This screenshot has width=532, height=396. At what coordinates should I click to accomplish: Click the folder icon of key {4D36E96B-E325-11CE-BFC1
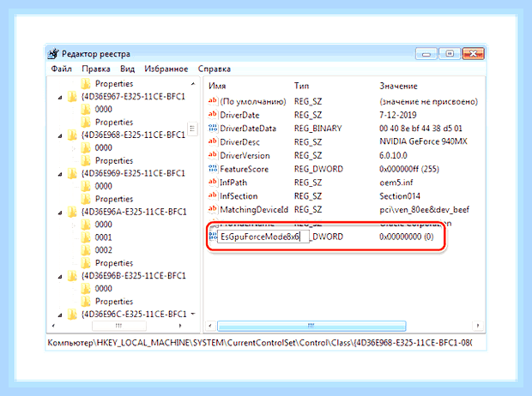[72, 276]
